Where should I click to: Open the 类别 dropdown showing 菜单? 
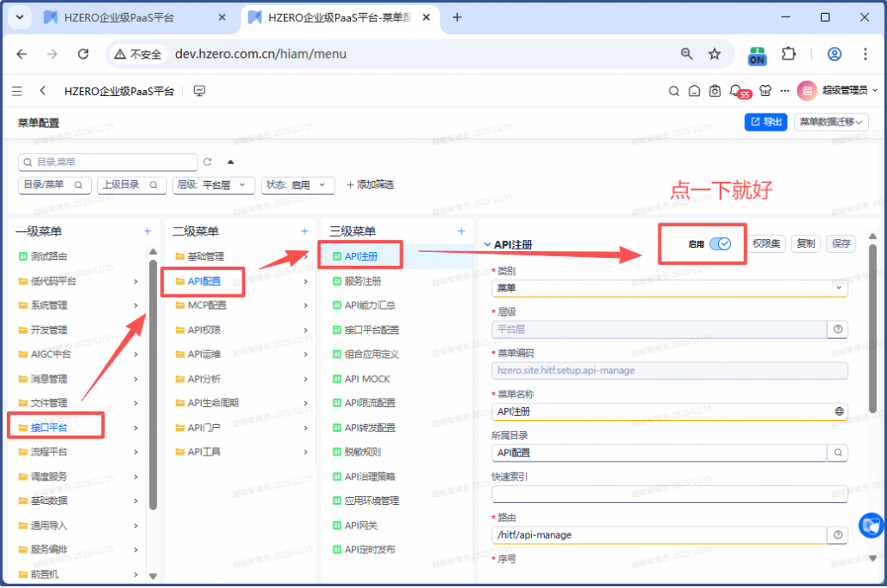tap(669, 288)
